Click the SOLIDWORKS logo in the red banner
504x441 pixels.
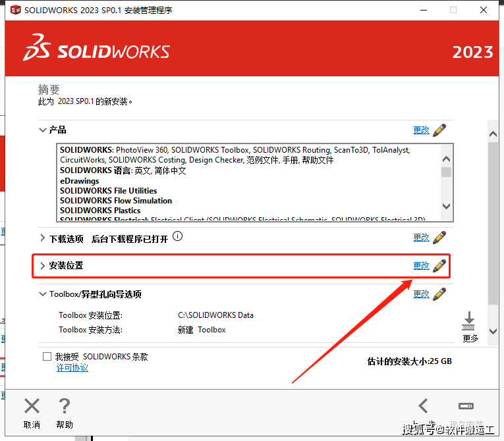pyautogui.click(x=96, y=47)
